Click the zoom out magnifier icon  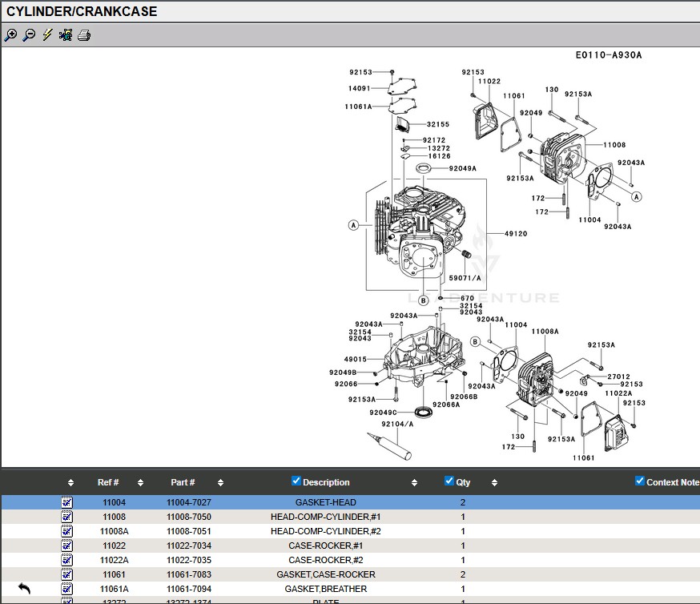29,35
